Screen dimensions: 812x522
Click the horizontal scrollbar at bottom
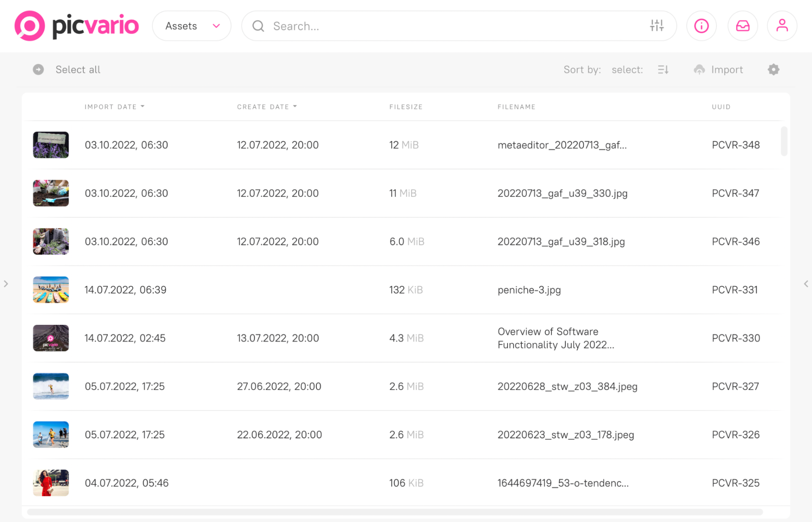click(x=394, y=512)
